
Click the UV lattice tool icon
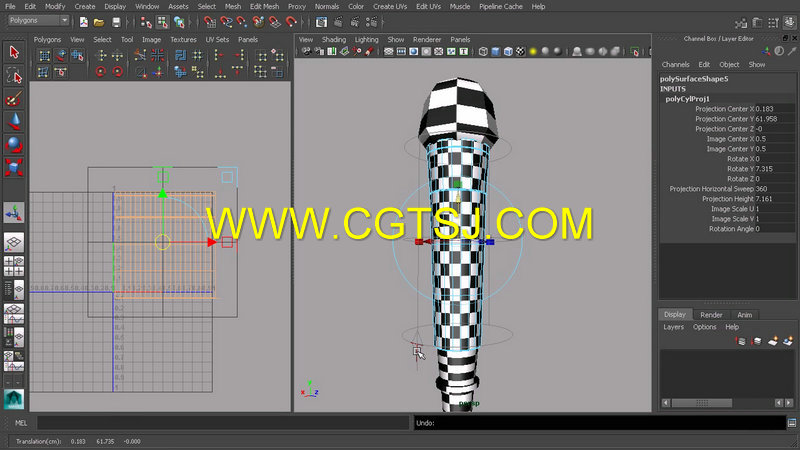[44, 55]
